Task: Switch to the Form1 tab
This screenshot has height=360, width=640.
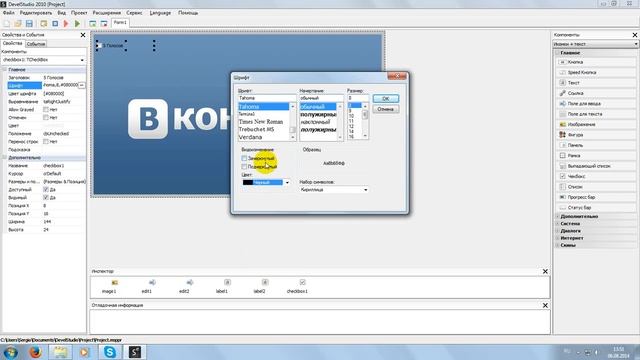Action: pos(120,23)
